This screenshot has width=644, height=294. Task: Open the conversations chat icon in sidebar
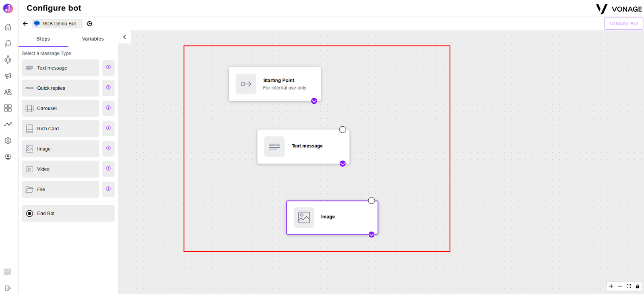coord(8,43)
